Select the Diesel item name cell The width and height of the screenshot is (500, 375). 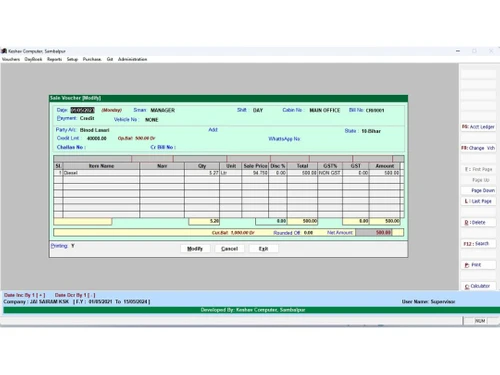click(101, 173)
